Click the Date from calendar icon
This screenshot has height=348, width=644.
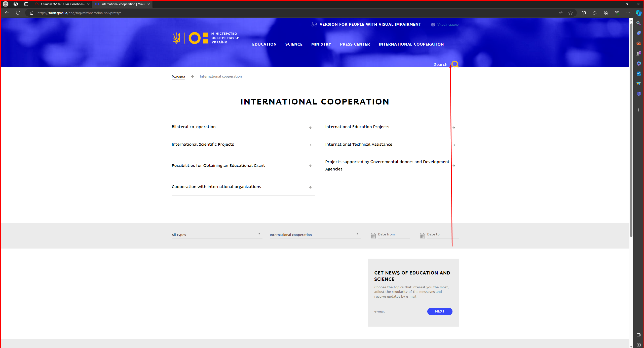click(x=373, y=236)
